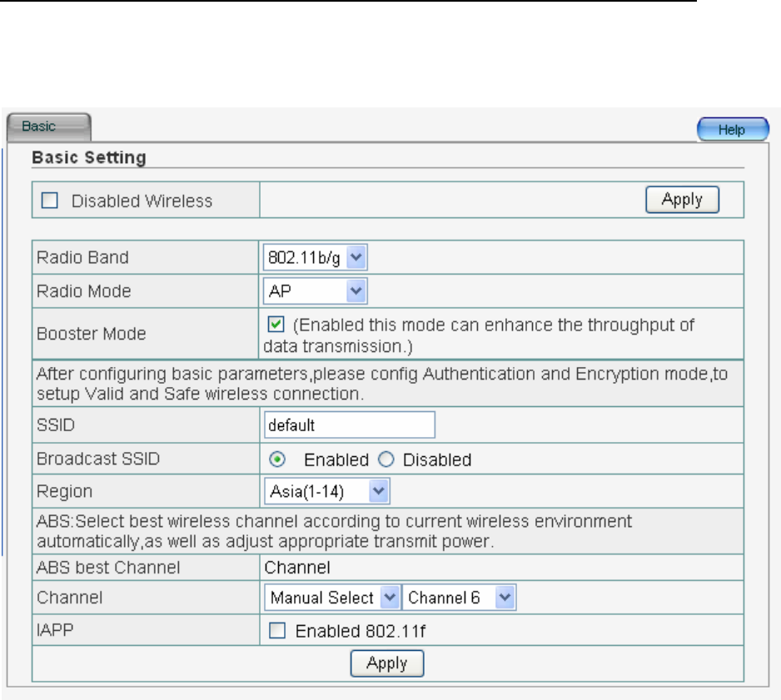Expand the Radio Mode dropdown
The image size is (781, 700).
(315, 290)
